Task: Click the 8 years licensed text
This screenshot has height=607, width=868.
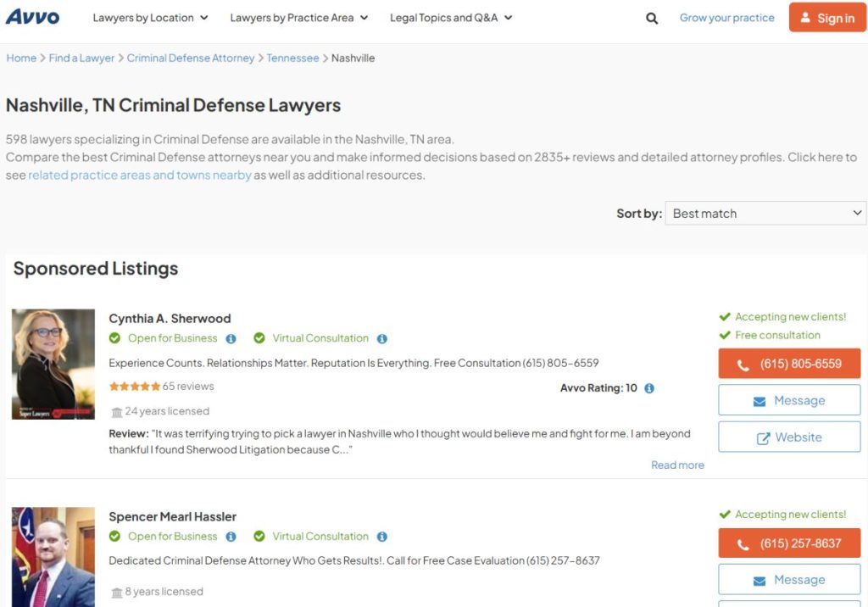Action: click(164, 592)
